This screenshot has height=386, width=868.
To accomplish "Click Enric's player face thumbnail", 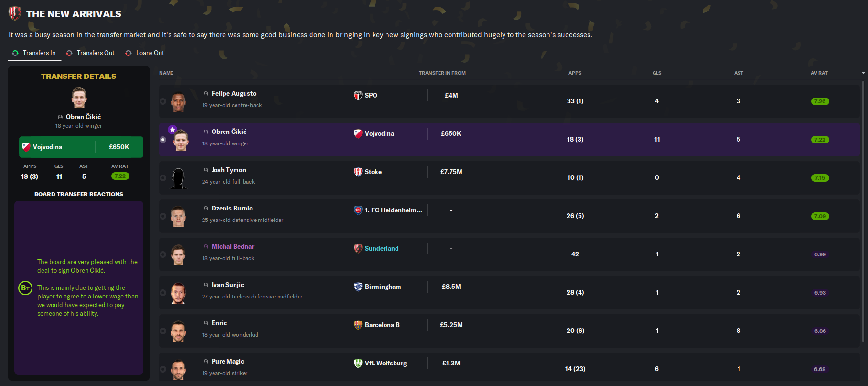I will click(x=179, y=331).
